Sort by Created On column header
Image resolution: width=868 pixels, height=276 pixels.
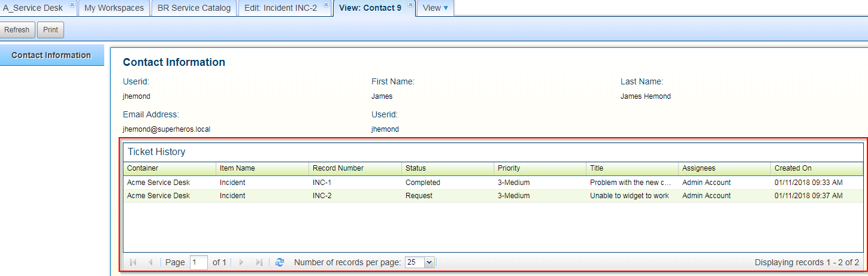(x=817, y=168)
